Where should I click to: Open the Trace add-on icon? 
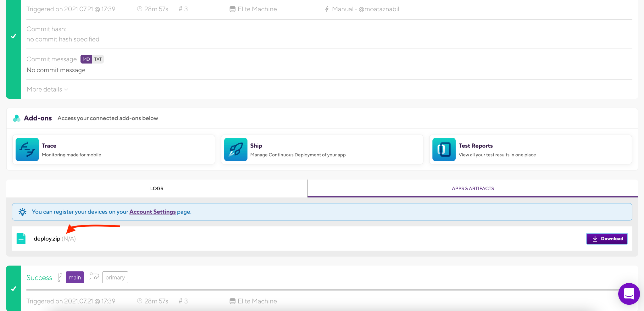[27, 149]
